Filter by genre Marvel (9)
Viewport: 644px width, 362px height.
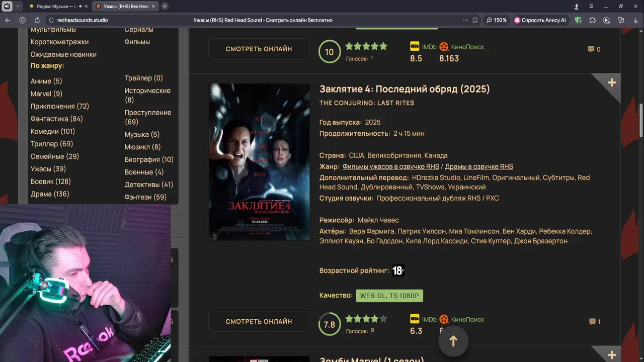click(x=46, y=94)
